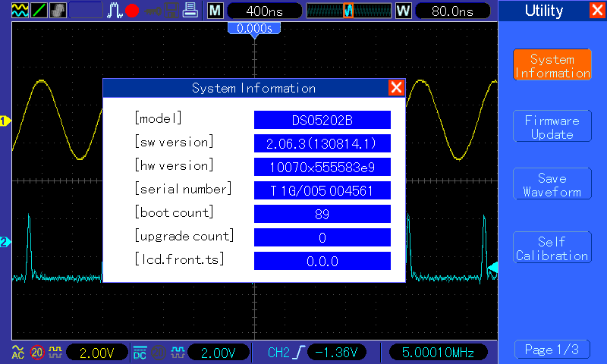This screenshot has height=364, width=607.
Task: Click the [model] label
Action: click(158, 118)
